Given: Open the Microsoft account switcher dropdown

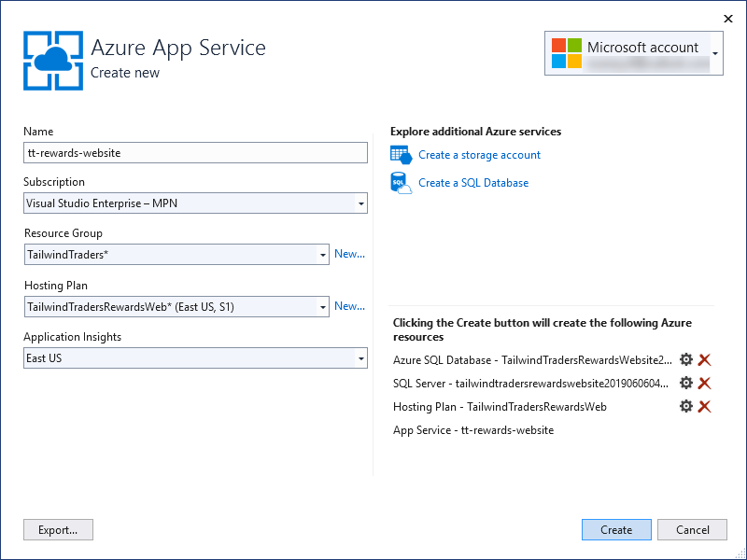Looking at the screenshot, I should click(715, 53).
